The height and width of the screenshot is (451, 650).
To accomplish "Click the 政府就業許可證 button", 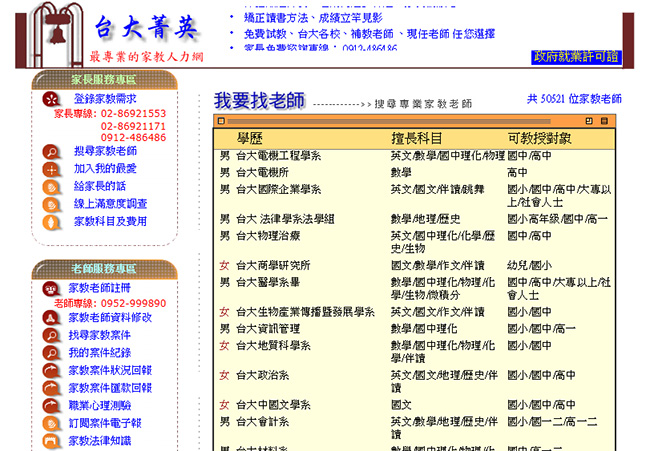I will pos(576,57).
